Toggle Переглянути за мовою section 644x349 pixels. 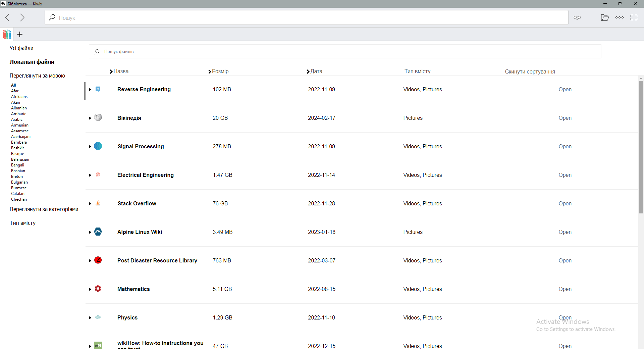point(37,76)
